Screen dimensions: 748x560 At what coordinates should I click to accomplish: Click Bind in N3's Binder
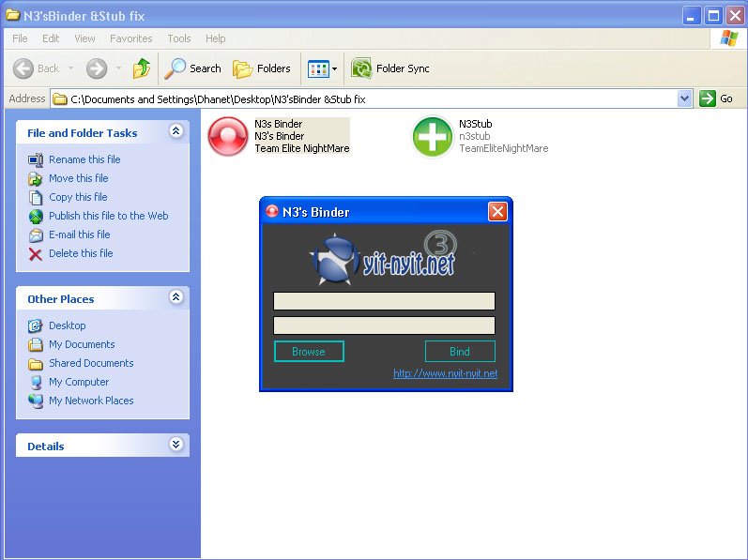click(460, 351)
